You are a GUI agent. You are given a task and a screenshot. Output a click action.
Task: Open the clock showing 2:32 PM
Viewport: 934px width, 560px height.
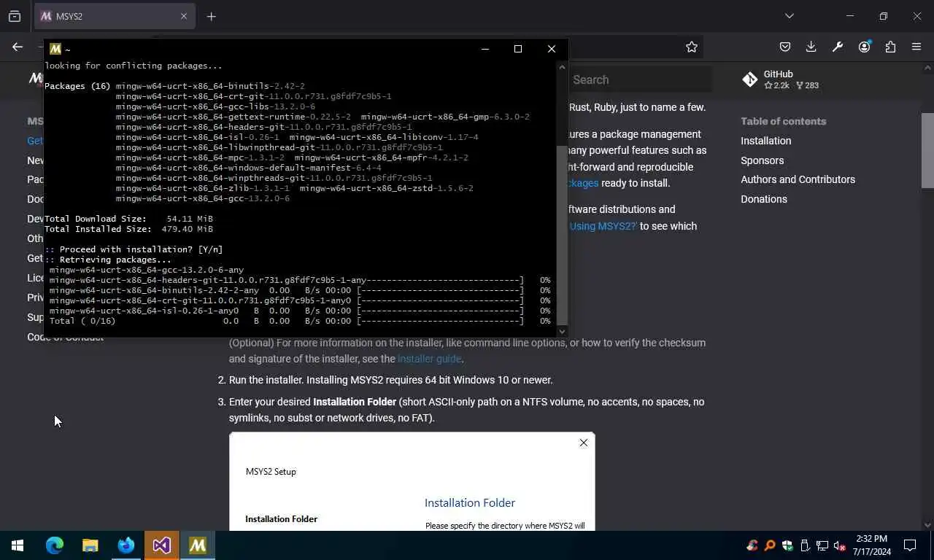(x=872, y=545)
